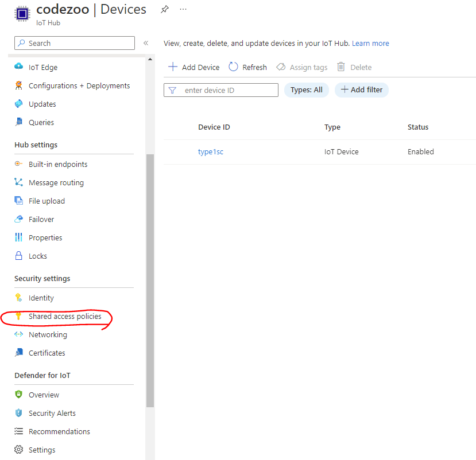The width and height of the screenshot is (476, 460).
Task: Click the File upload icon
Action: [18, 200]
